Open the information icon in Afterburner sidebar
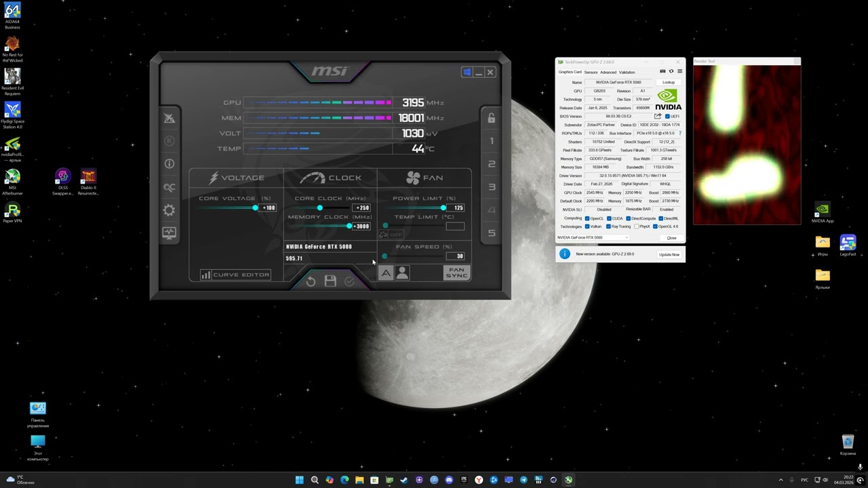Viewport: 868px width, 488px height. [x=169, y=164]
